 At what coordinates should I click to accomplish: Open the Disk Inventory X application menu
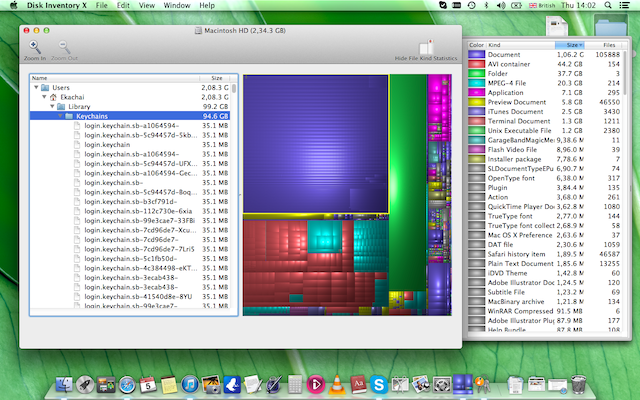click(57, 5)
